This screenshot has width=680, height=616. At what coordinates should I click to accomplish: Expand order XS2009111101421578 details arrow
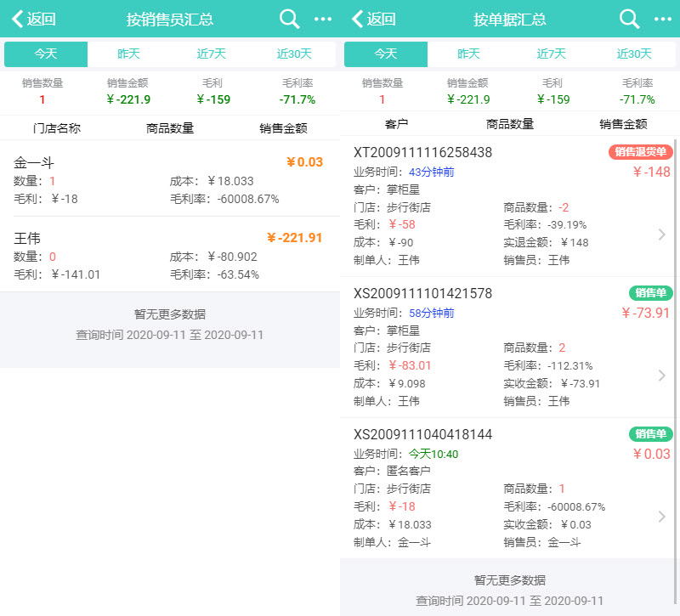tap(662, 376)
